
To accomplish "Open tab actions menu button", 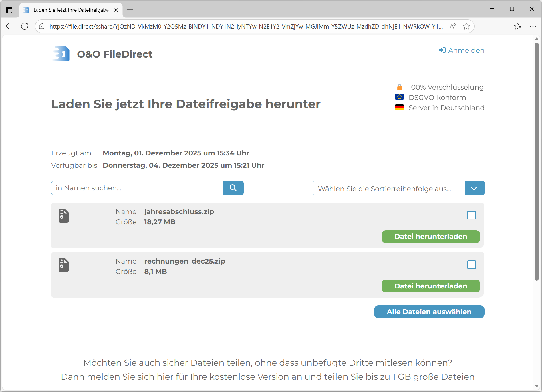I will click(x=9, y=10).
